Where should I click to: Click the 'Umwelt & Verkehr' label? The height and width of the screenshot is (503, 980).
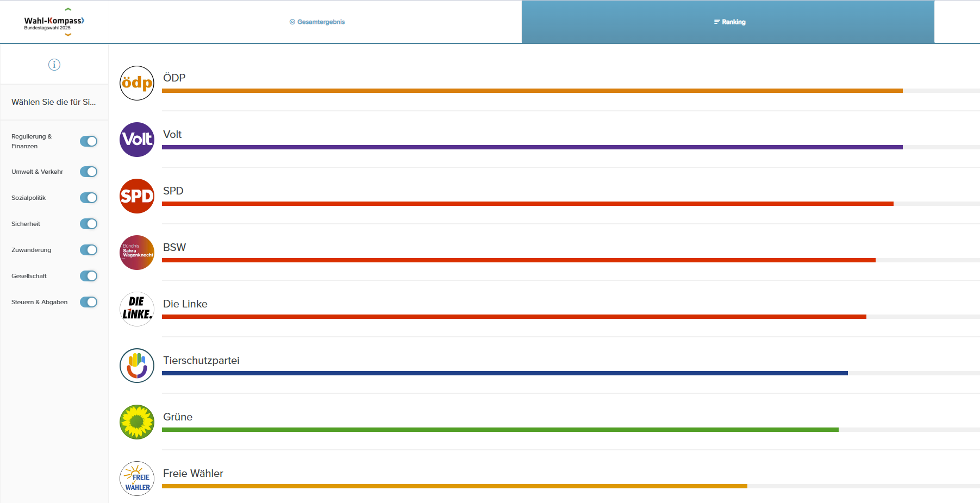[x=37, y=172]
